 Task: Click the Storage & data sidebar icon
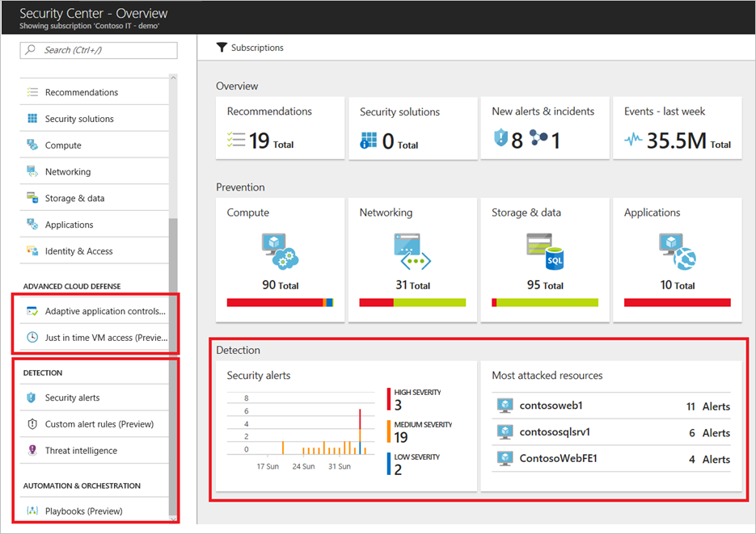pos(32,198)
